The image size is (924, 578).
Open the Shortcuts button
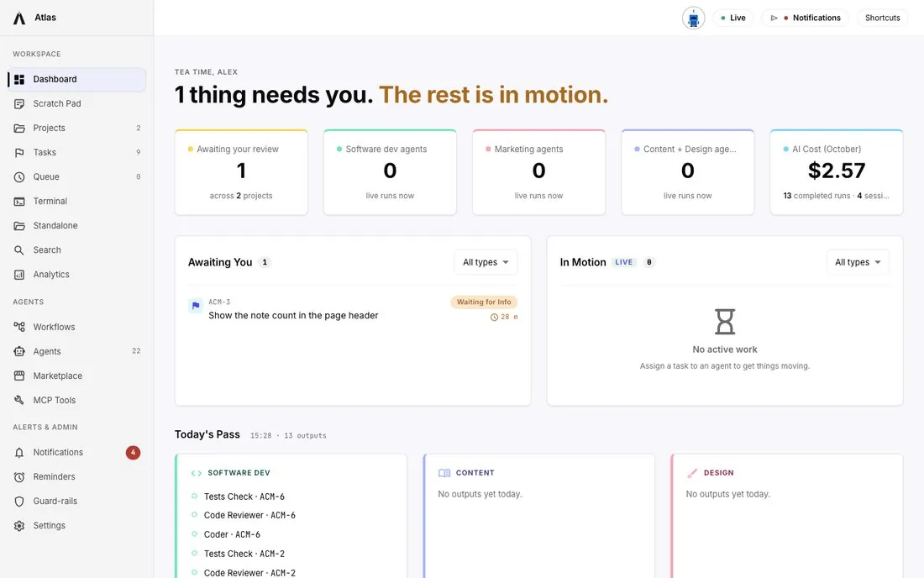(882, 18)
